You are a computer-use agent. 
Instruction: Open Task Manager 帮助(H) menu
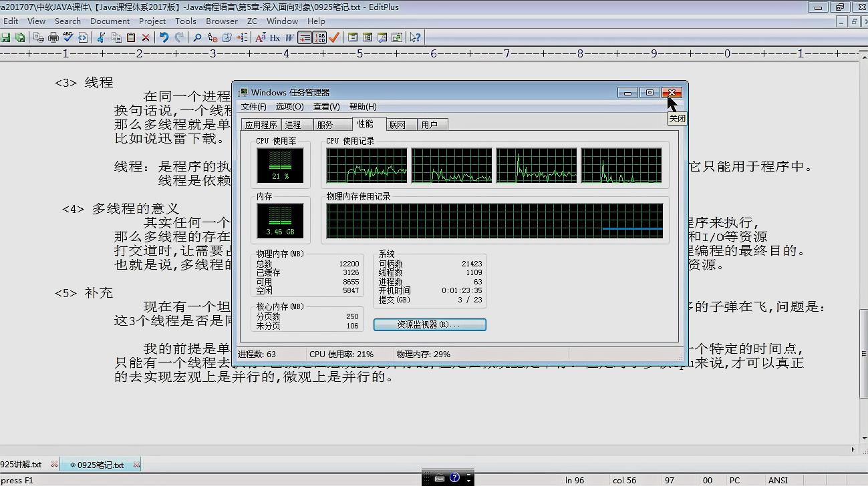tap(363, 107)
